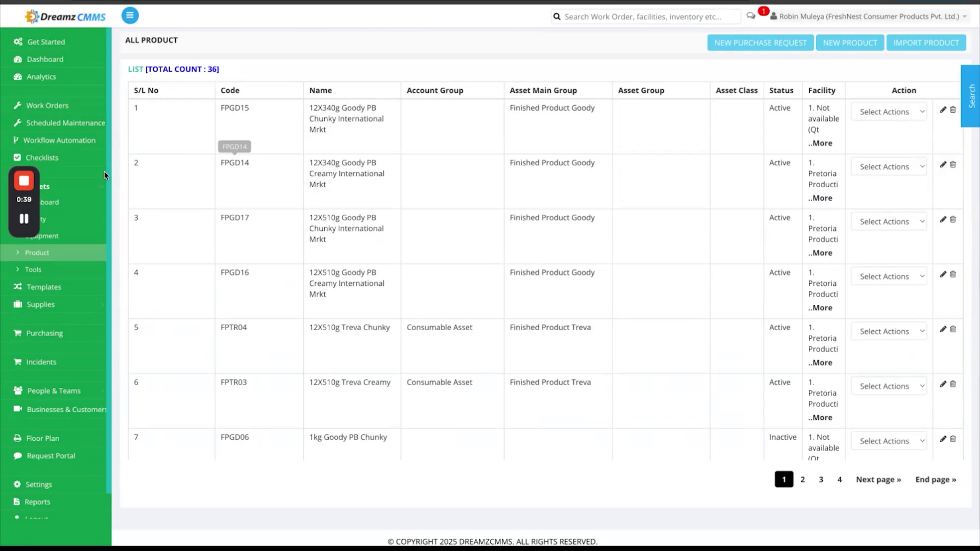Jump to End page link

coord(935,480)
